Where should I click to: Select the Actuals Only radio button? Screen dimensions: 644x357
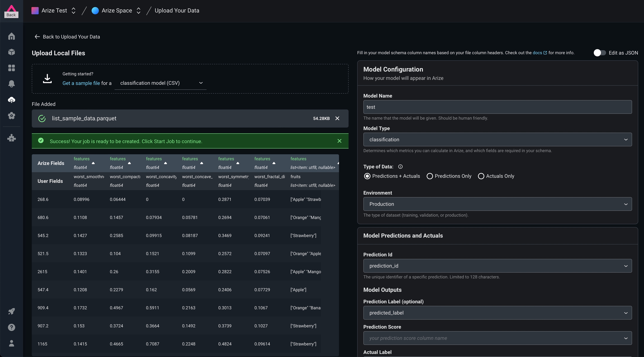click(x=481, y=176)
